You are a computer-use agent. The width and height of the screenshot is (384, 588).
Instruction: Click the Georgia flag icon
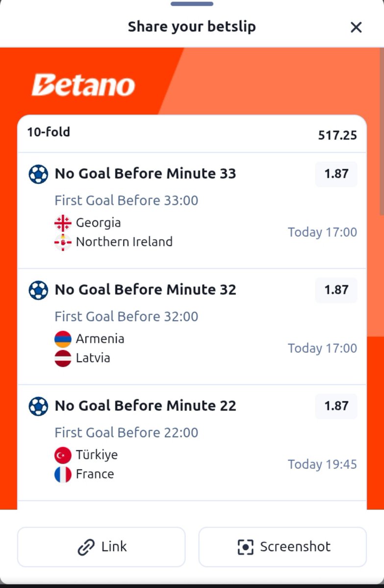pyautogui.click(x=63, y=223)
